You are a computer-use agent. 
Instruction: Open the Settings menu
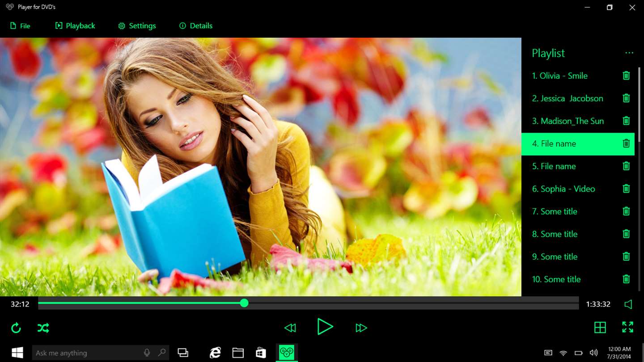pyautogui.click(x=137, y=26)
